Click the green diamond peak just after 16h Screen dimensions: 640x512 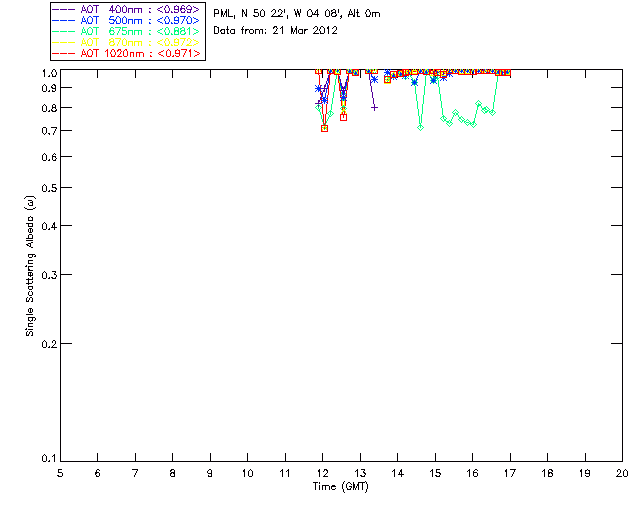(479, 104)
